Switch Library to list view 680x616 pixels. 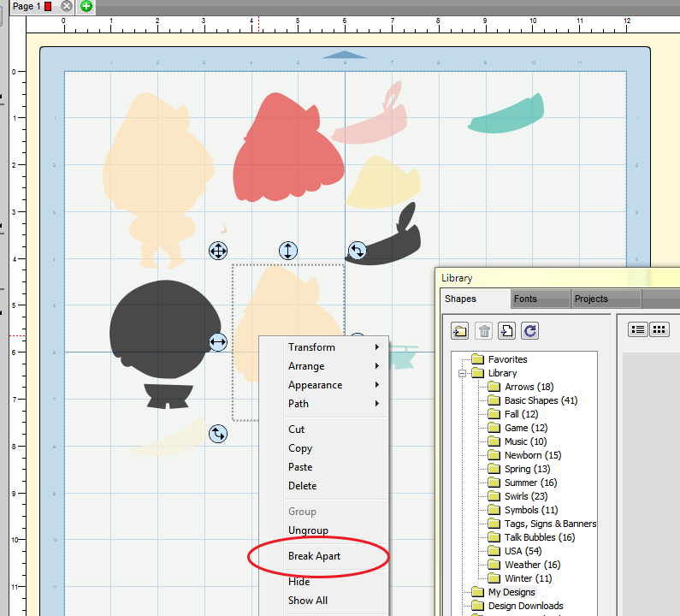tap(638, 329)
